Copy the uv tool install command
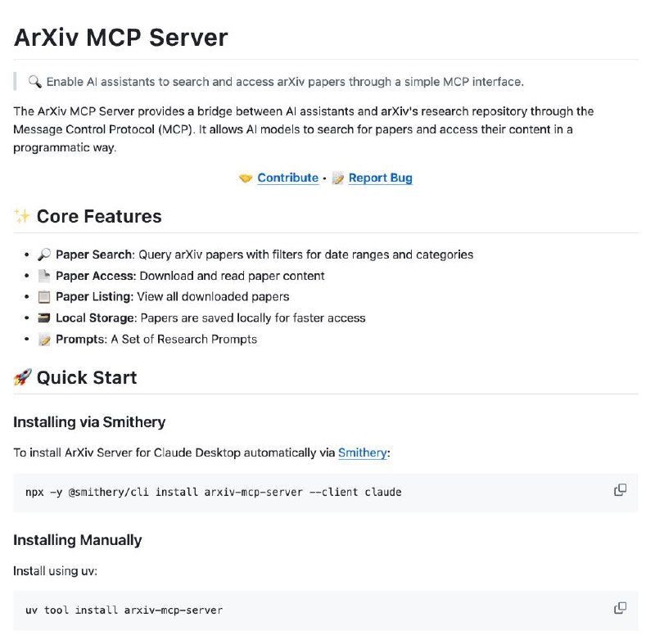The image size is (655, 644). tap(620, 608)
